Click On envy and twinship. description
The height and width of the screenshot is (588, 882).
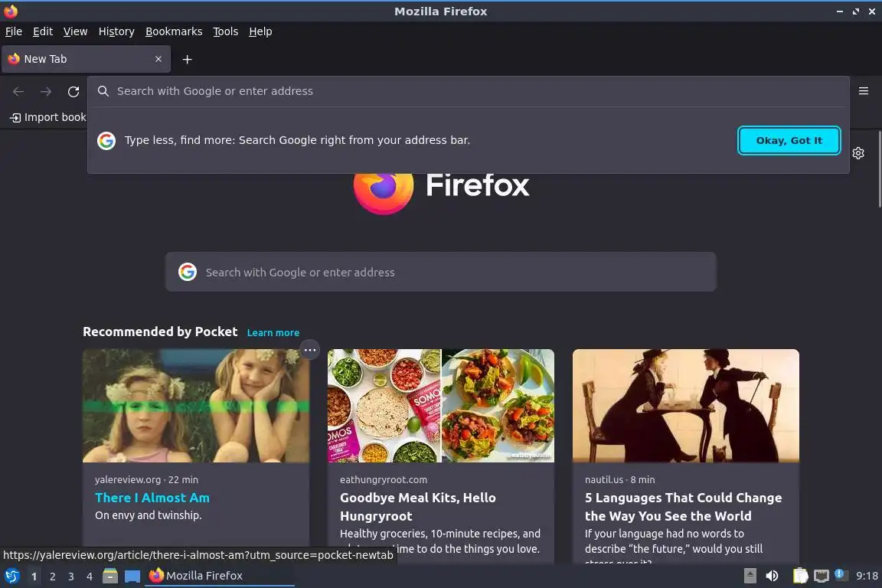[x=149, y=515]
